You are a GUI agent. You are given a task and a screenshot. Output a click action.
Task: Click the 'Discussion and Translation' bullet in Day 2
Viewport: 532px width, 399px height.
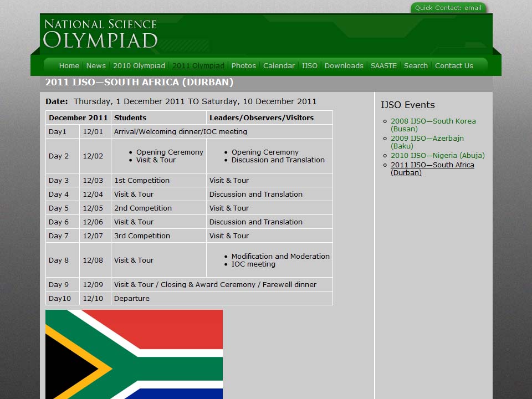(x=278, y=160)
